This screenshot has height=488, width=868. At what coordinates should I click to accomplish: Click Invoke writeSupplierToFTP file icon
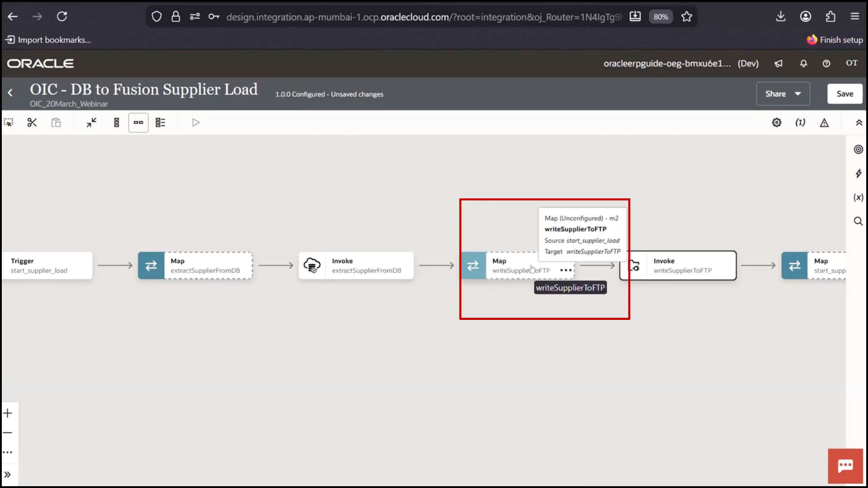pyautogui.click(x=635, y=266)
